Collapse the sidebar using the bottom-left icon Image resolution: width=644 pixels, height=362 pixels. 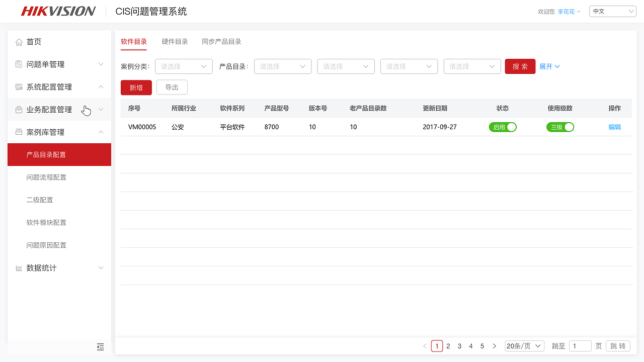(x=100, y=347)
